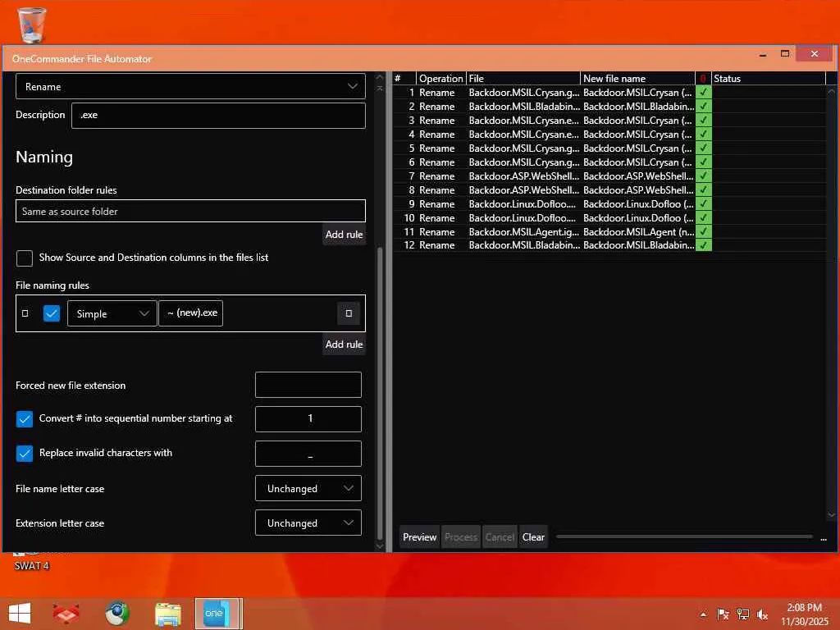Show hidden tray icons arrow
This screenshot has height=630, width=840.
(703, 614)
